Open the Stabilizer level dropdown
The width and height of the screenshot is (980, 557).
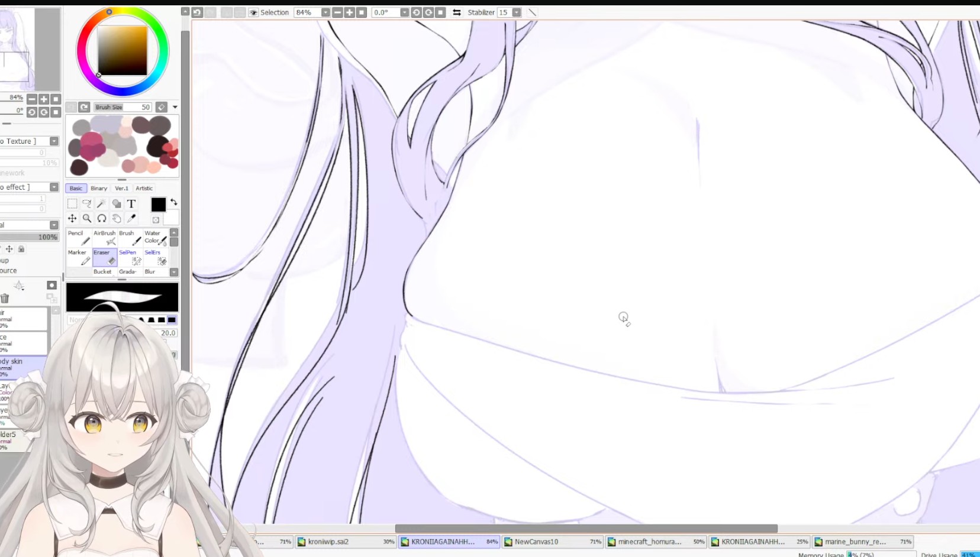[x=517, y=12]
